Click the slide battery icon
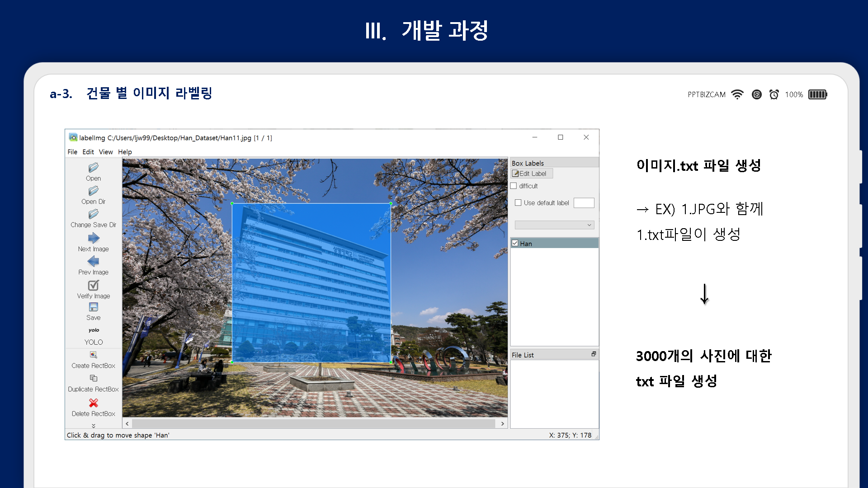The image size is (868, 488). [817, 94]
